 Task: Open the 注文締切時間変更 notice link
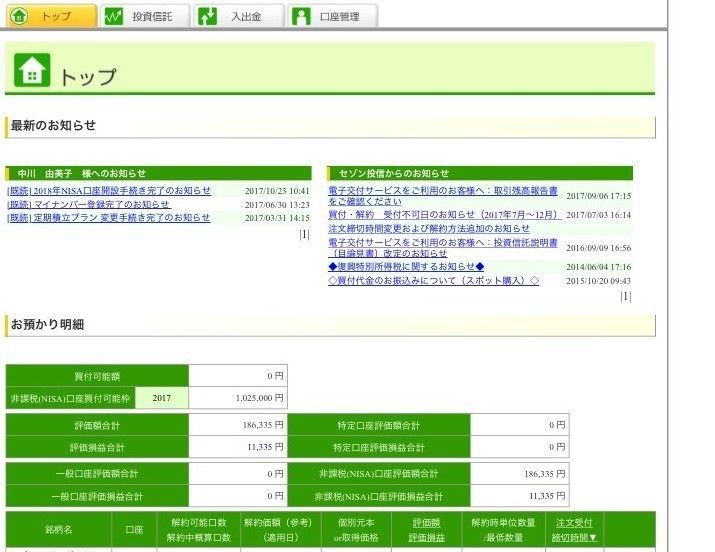(429, 228)
